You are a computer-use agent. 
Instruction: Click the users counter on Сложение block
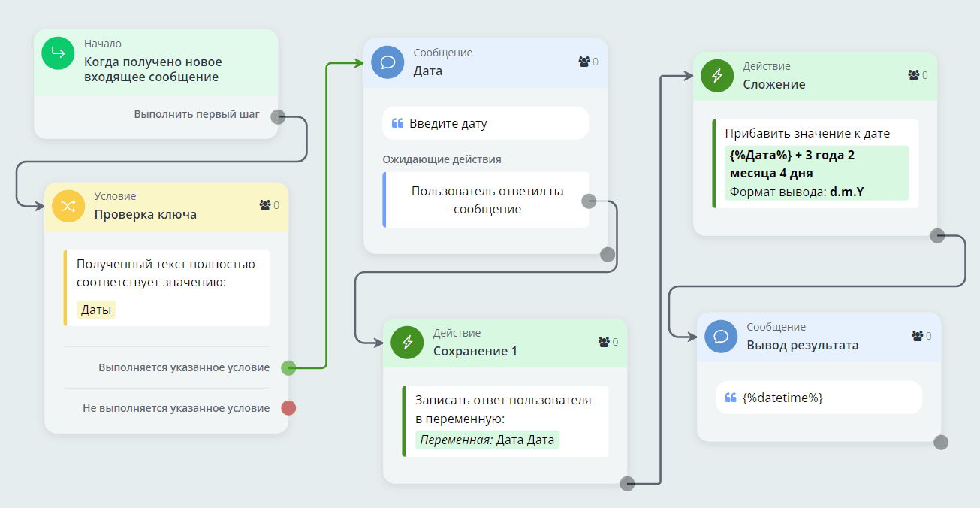point(918,75)
